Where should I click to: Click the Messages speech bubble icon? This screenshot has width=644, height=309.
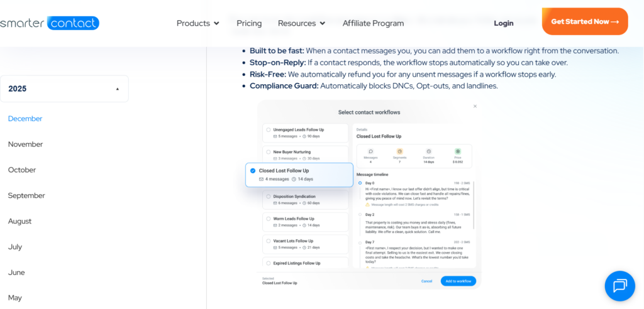tap(371, 151)
